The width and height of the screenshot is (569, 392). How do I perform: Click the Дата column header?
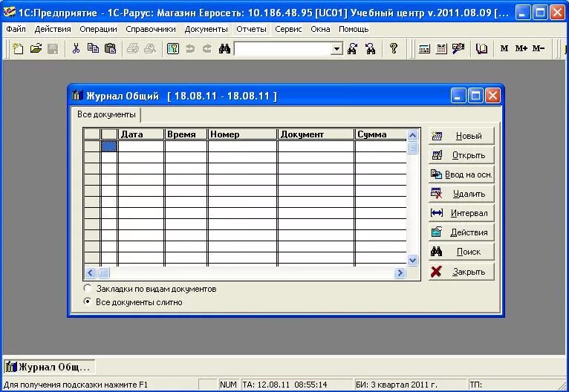pyautogui.click(x=141, y=134)
